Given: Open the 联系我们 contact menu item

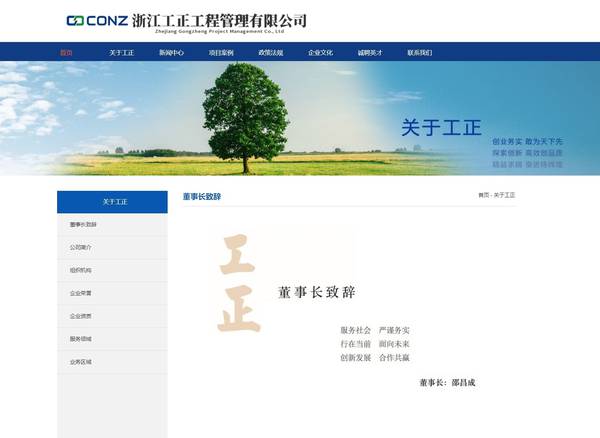Looking at the screenshot, I should 419,52.
